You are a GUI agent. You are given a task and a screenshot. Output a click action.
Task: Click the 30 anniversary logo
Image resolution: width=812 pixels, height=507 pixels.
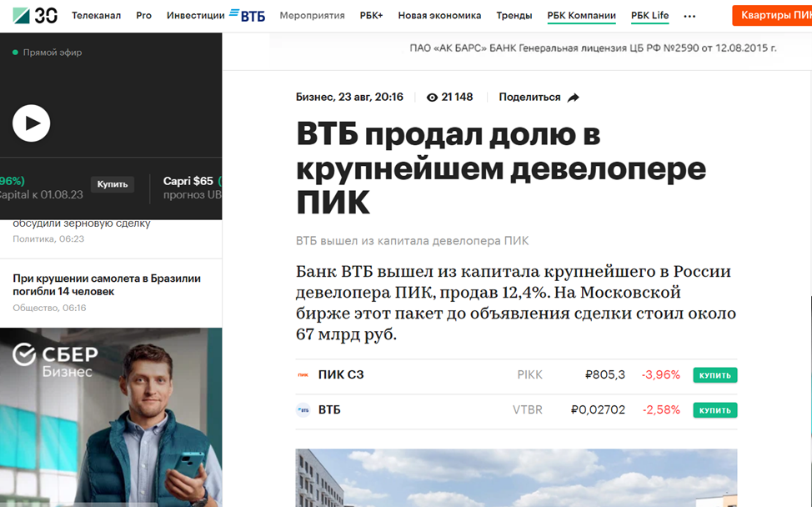tap(46, 16)
